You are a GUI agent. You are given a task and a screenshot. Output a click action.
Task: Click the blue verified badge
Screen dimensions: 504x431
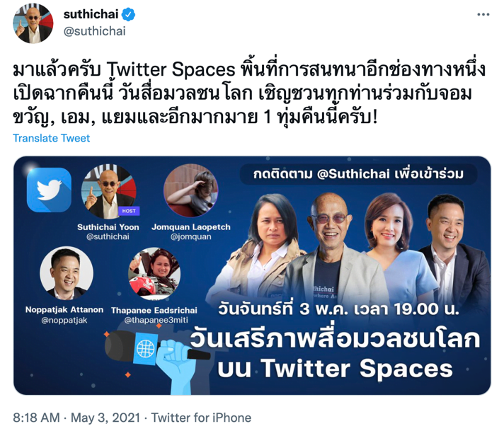pyautogui.click(x=128, y=14)
